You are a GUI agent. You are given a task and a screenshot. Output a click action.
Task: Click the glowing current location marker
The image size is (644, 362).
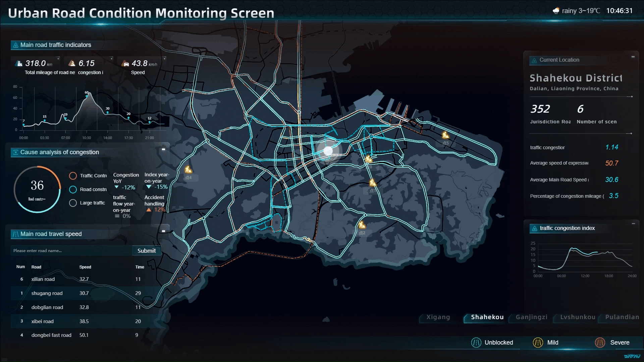point(328,151)
